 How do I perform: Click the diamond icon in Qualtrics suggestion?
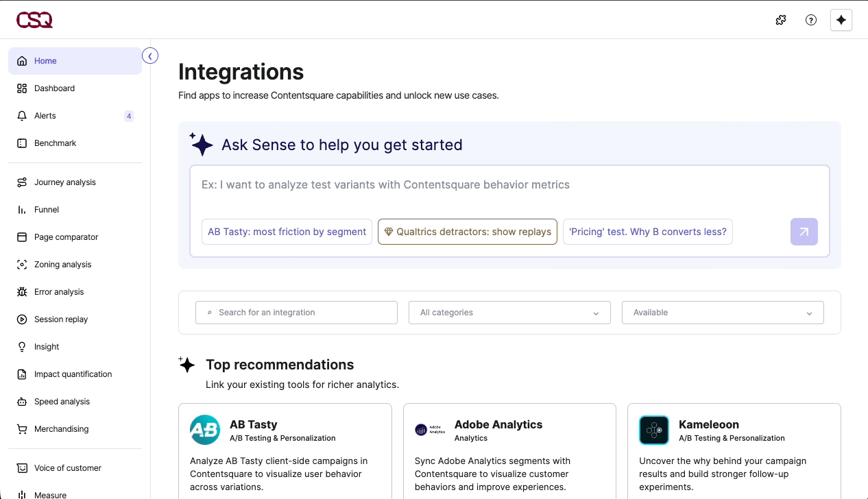pyautogui.click(x=388, y=232)
